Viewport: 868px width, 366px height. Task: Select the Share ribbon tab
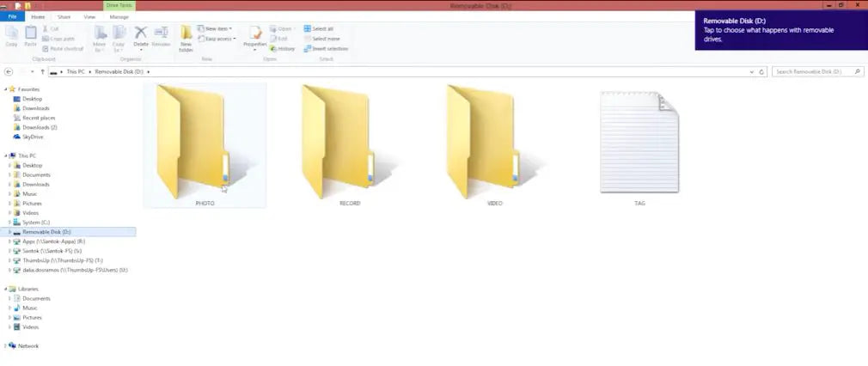tap(64, 17)
